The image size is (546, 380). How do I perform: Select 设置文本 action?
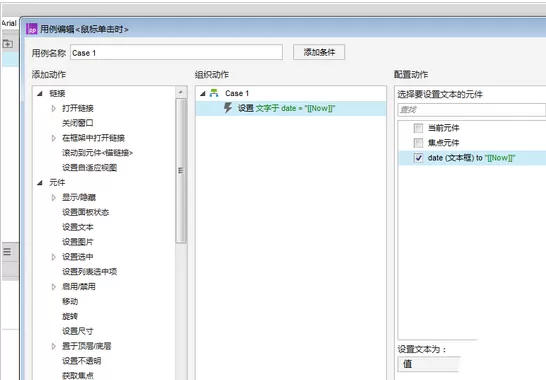coord(78,227)
